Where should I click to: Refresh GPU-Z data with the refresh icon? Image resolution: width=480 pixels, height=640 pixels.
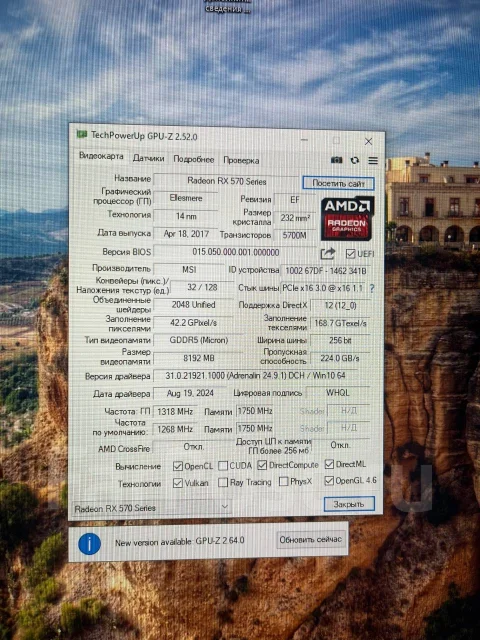point(355,160)
